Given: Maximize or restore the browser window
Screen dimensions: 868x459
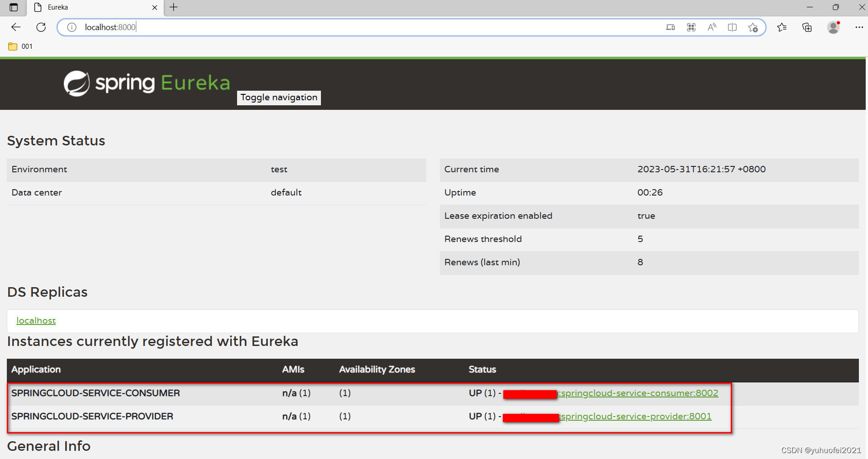Looking at the screenshot, I should pos(835,7).
